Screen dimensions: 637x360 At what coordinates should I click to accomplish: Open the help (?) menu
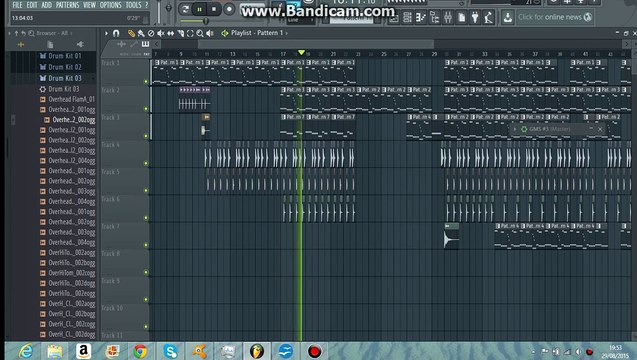pos(147,5)
